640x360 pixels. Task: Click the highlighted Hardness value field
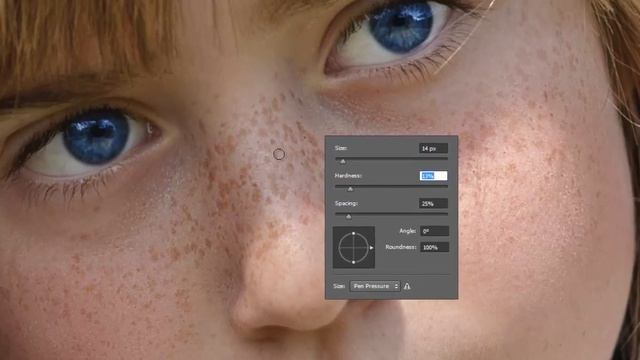pyautogui.click(x=433, y=176)
